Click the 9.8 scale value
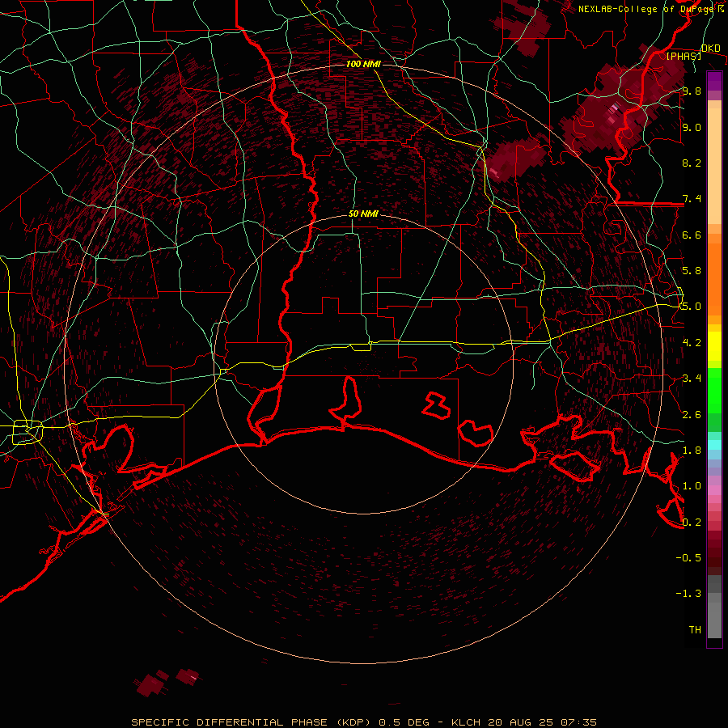This screenshot has width=728, height=728. 692,91
